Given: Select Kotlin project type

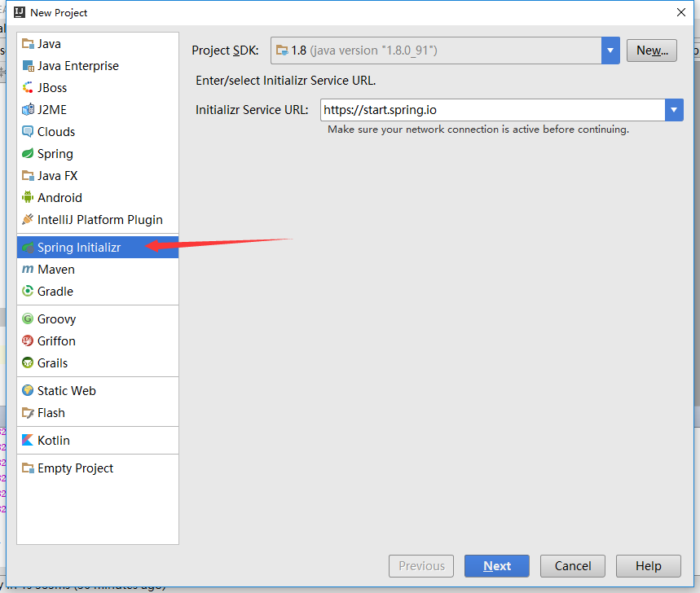Looking at the screenshot, I should tap(97, 440).
